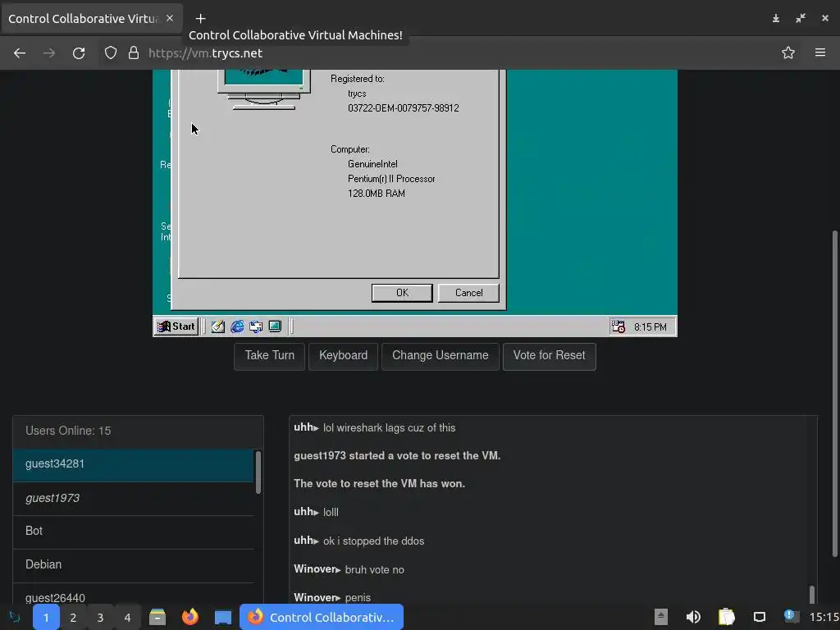The width and height of the screenshot is (840, 630).
Task: Open the application menu launcher in panel
Action: click(15, 617)
